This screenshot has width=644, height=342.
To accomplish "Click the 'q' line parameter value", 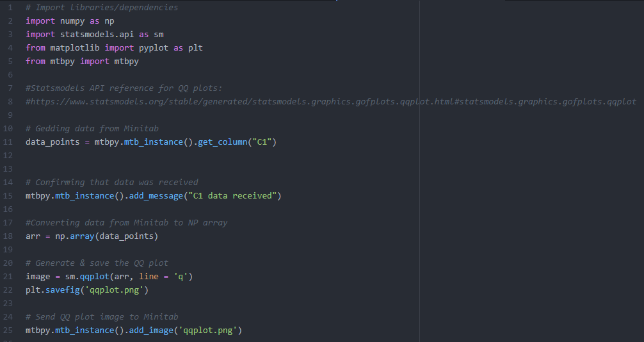I will (181, 276).
